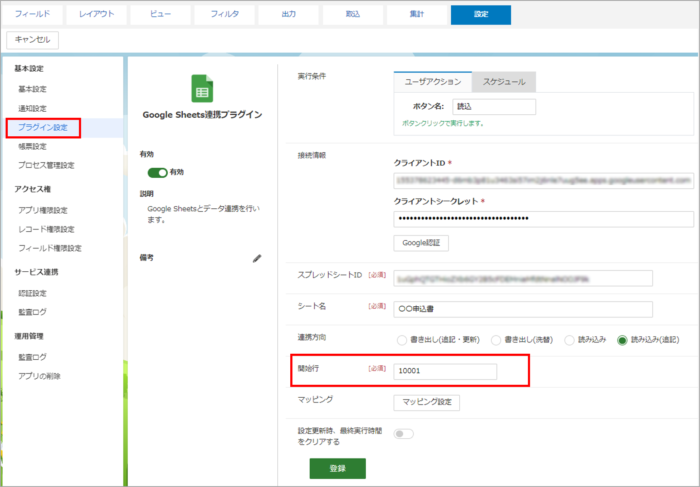Click the Google Sheets plugin icon
Screen dimensions: 700x487
click(x=202, y=88)
